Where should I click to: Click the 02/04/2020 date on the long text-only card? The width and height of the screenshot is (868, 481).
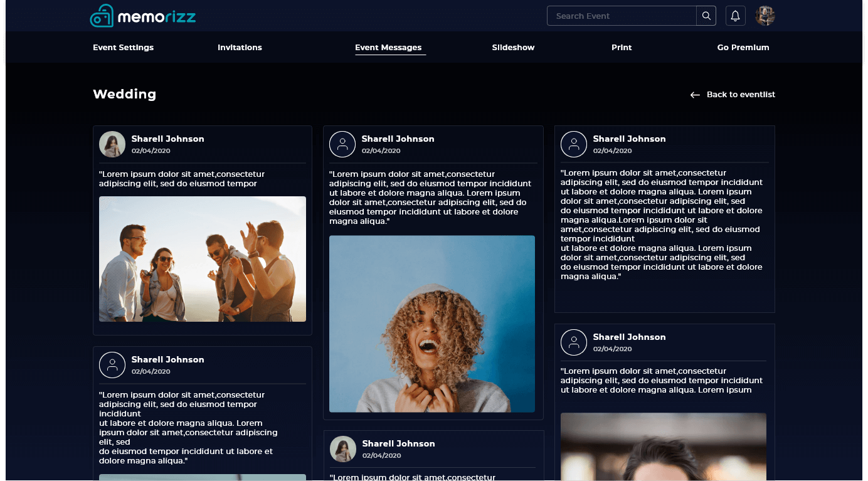point(612,151)
